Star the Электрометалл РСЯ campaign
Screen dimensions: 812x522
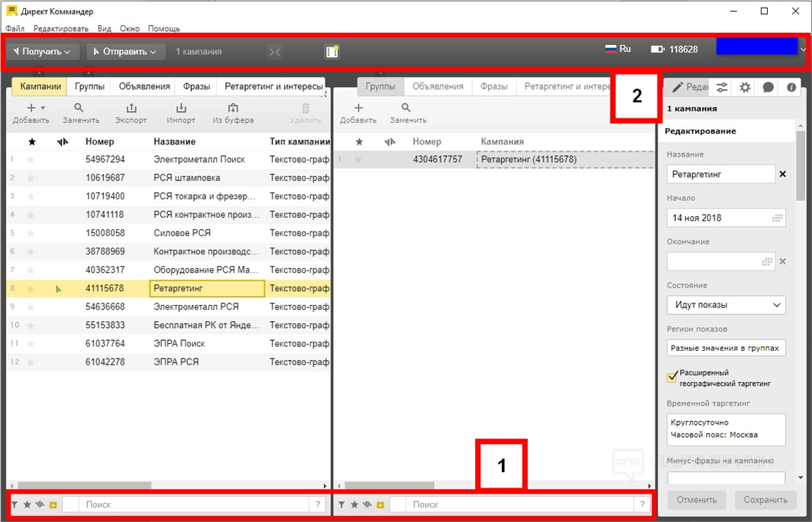31,307
